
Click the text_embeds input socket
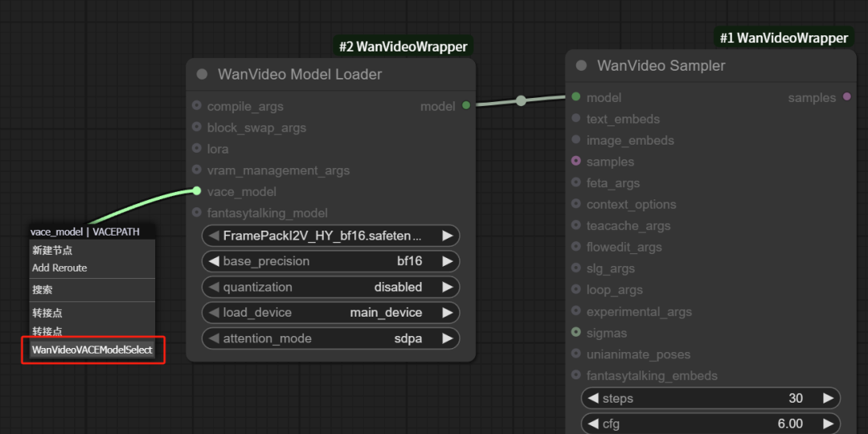576,119
